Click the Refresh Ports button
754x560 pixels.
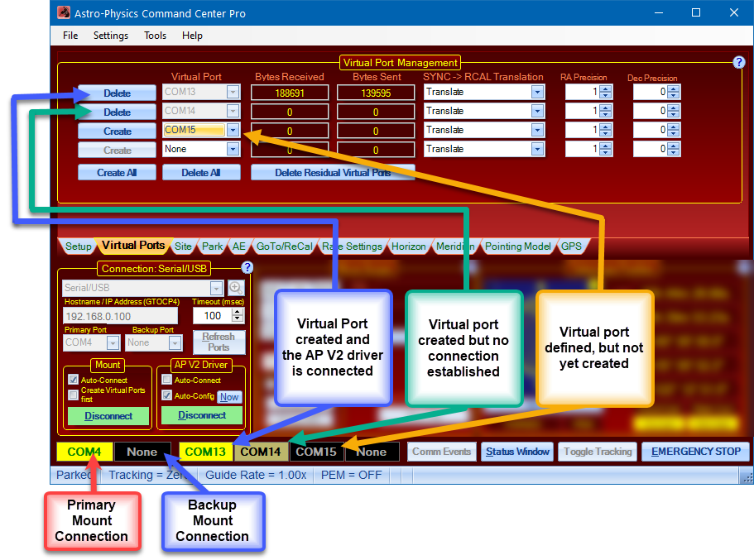pos(219,342)
